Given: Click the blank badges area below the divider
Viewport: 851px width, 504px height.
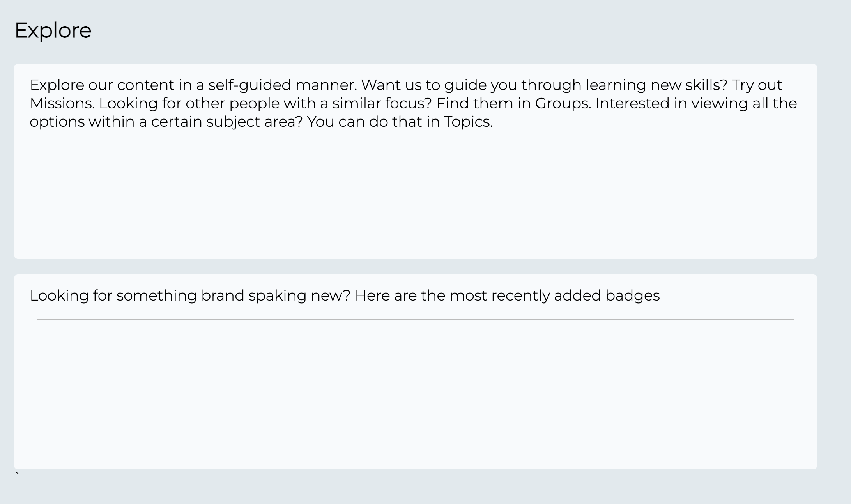Looking at the screenshot, I should (x=415, y=394).
